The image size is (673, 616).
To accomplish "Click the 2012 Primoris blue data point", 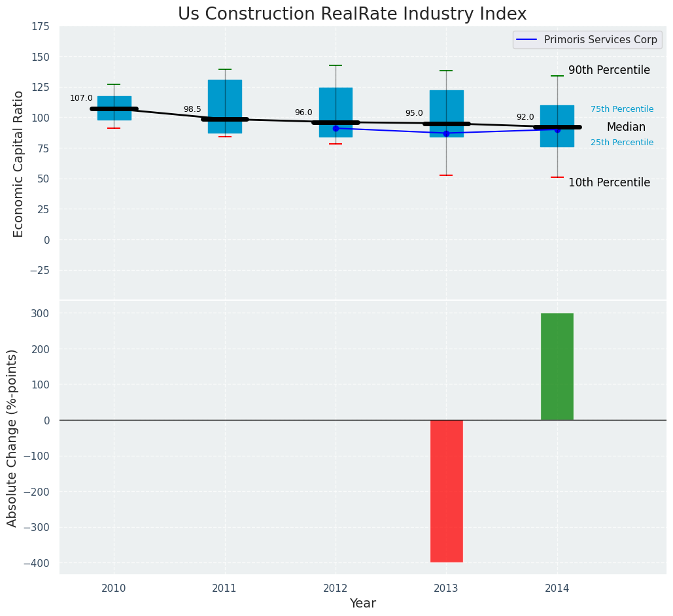I will pos(336,128).
